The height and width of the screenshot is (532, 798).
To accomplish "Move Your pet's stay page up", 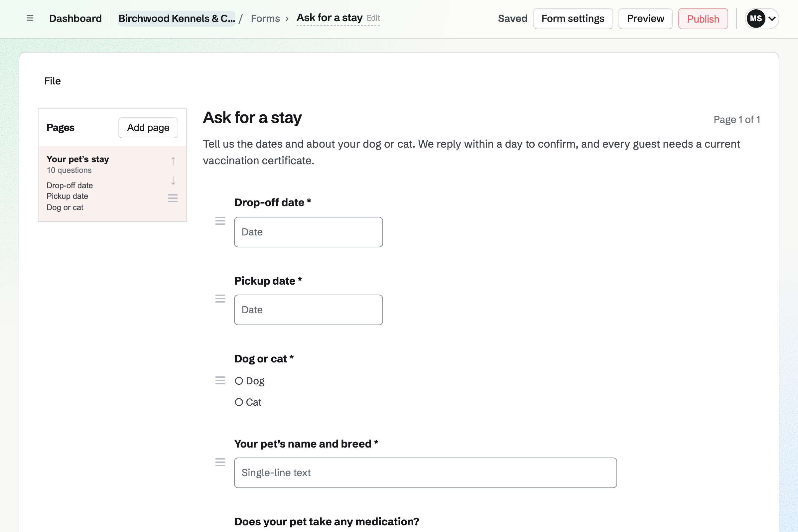I will tap(173, 161).
